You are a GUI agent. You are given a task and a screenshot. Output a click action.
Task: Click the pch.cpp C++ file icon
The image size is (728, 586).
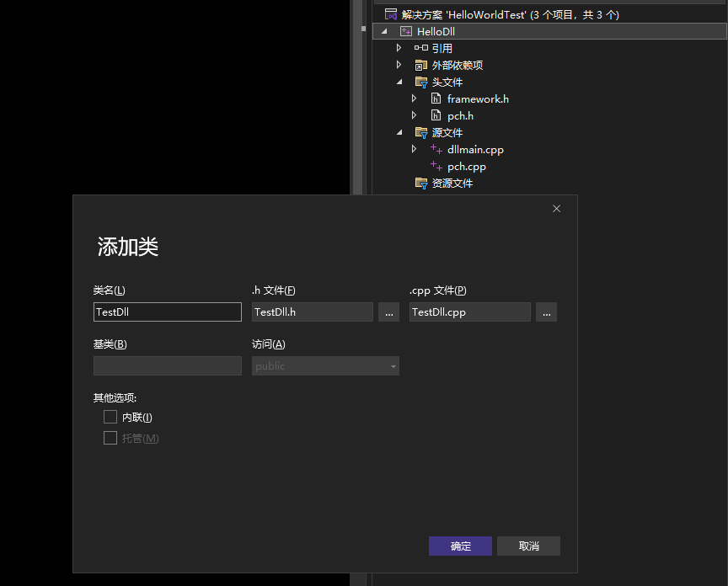(436, 166)
